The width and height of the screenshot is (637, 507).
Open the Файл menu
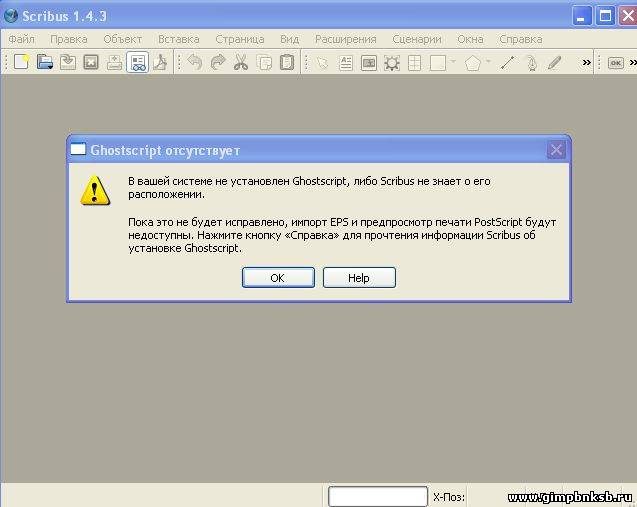click(x=22, y=39)
